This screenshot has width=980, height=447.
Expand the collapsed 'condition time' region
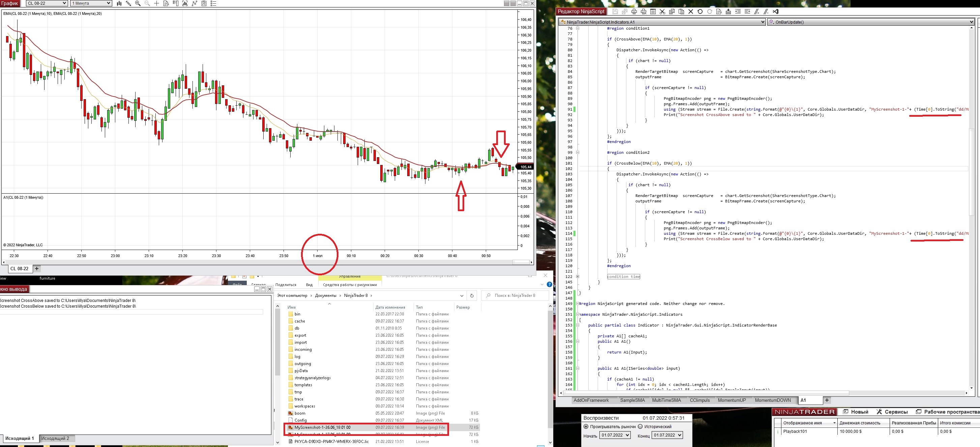point(577,276)
